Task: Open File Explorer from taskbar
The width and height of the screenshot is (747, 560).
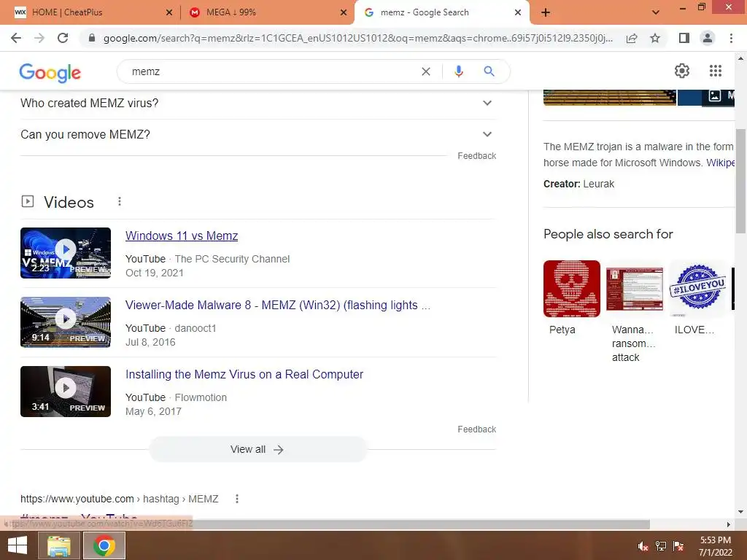Action: 58,545
